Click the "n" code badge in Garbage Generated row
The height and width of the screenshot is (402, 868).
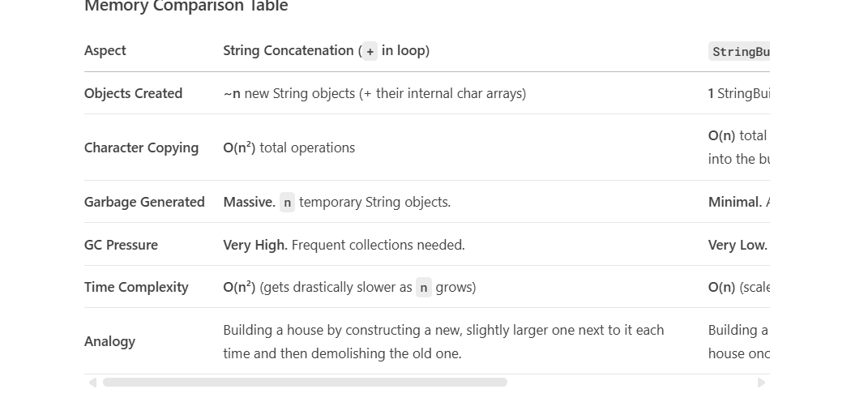click(287, 203)
